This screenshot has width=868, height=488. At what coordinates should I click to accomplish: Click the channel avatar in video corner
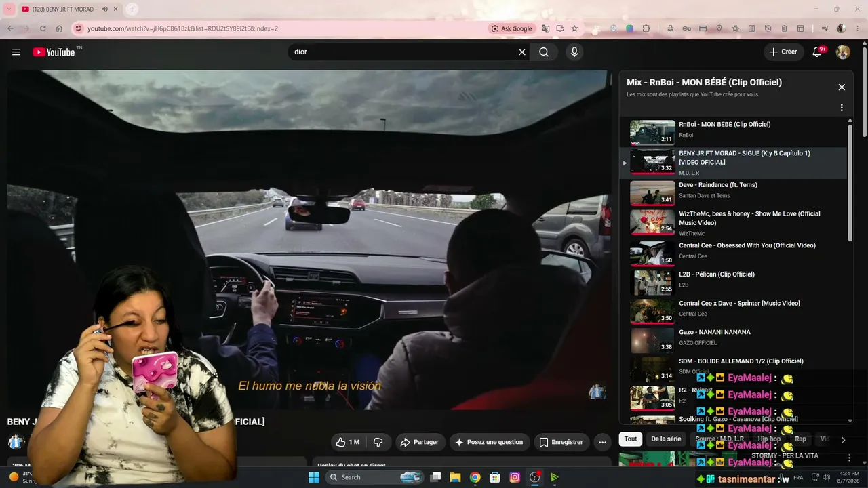click(x=597, y=392)
